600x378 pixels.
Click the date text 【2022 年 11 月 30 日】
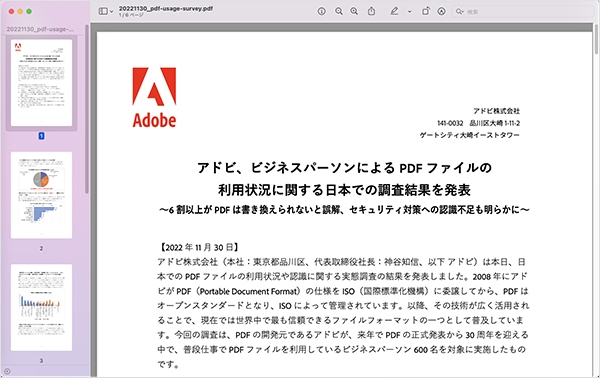199,247
